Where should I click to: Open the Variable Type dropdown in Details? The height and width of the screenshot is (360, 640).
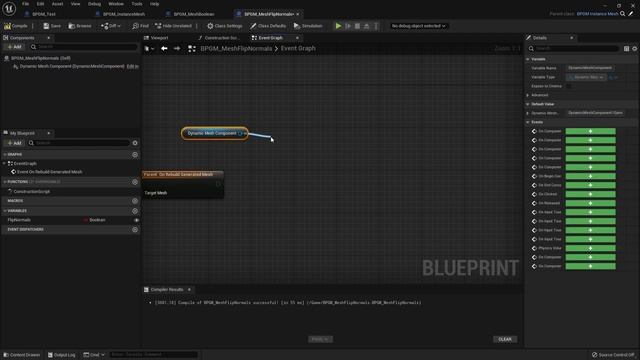pyautogui.click(x=586, y=77)
